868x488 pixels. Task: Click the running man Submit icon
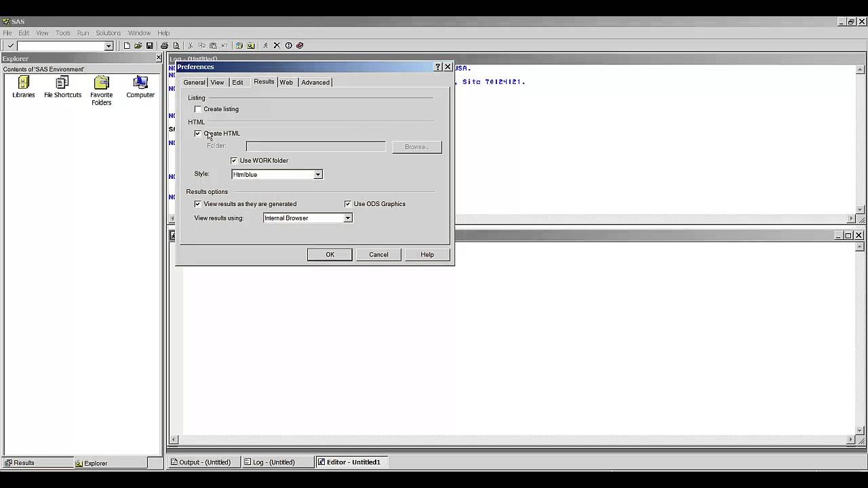(x=266, y=45)
